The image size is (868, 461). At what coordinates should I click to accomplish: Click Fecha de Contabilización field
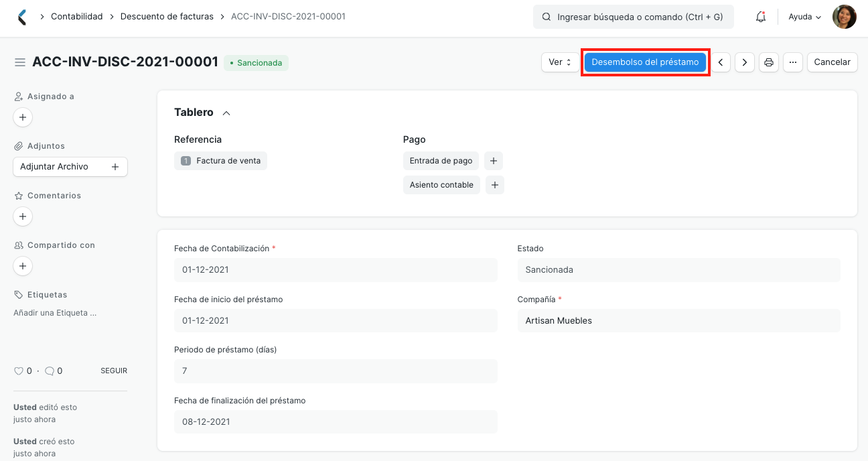tap(336, 270)
